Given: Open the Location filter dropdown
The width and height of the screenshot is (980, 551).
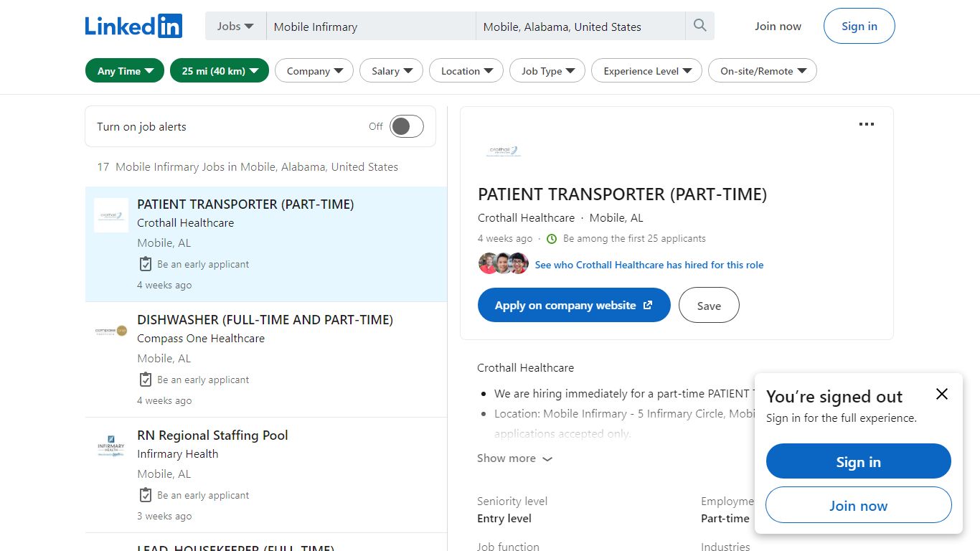Looking at the screenshot, I should point(466,71).
